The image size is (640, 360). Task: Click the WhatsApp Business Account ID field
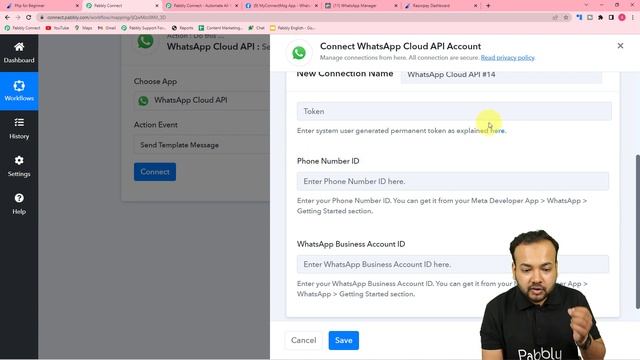453,264
